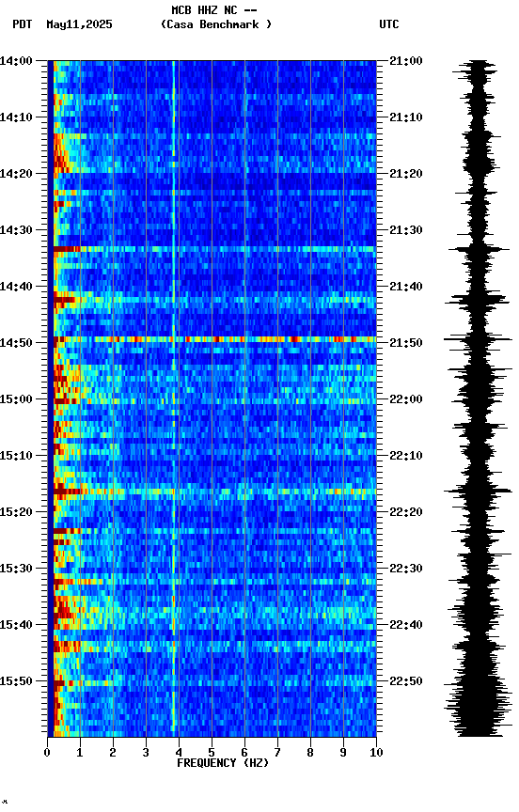Click the PDT time label 14:20
Viewport: 519px width, 812px height.
click(16, 174)
